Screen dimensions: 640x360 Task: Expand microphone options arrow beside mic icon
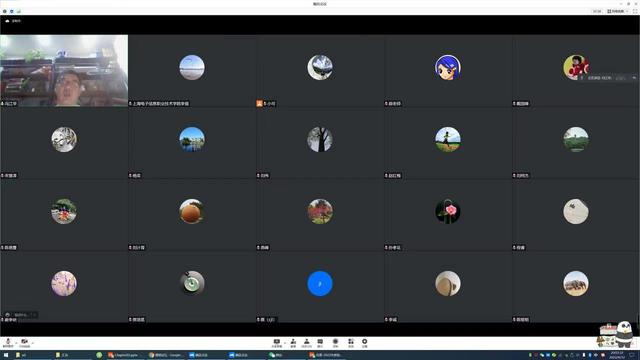click(16, 343)
